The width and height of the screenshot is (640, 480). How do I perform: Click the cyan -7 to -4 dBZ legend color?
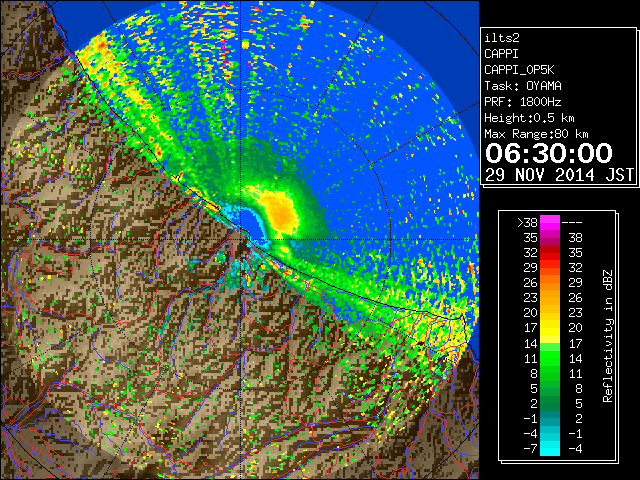[550, 448]
